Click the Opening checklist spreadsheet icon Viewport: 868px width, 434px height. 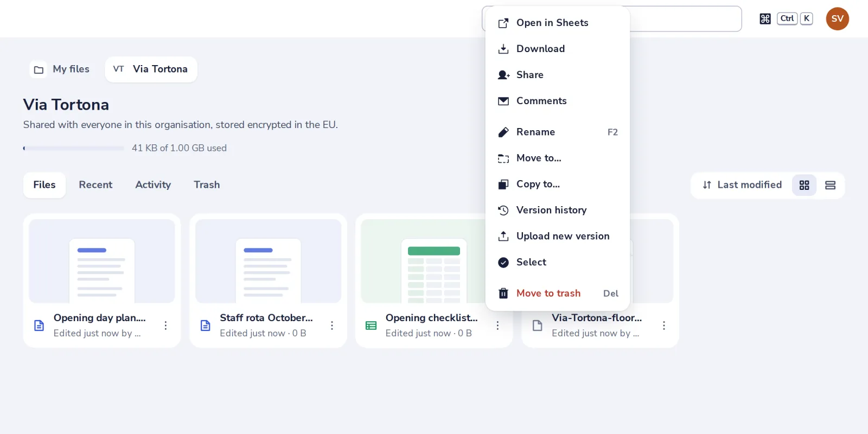click(x=371, y=325)
